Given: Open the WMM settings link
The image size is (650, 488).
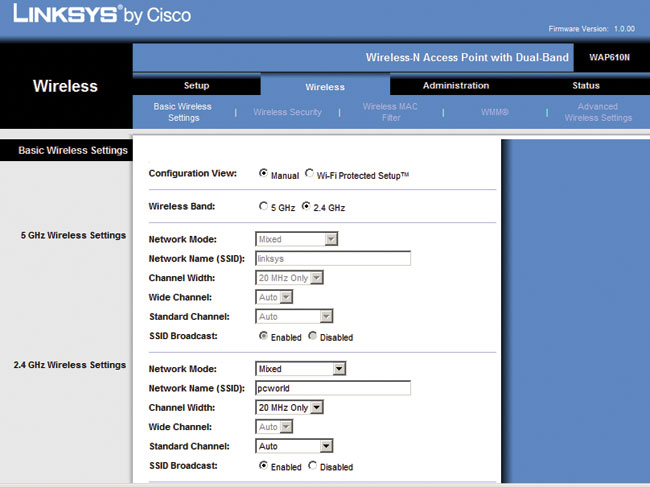Looking at the screenshot, I should (x=494, y=112).
